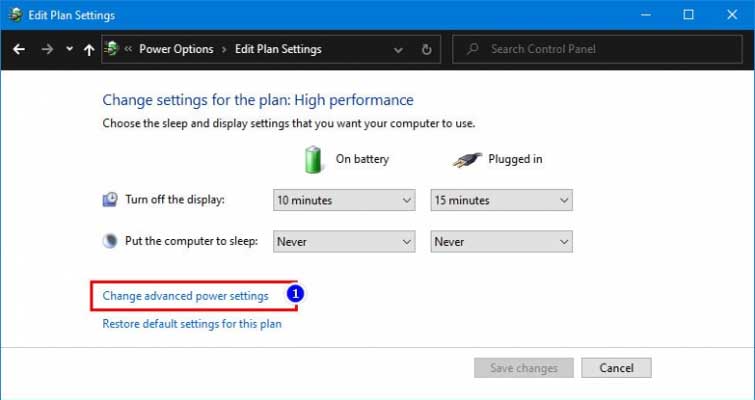Open On battery display timeout dropdown
This screenshot has height=400, width=755.
point(344,200)
